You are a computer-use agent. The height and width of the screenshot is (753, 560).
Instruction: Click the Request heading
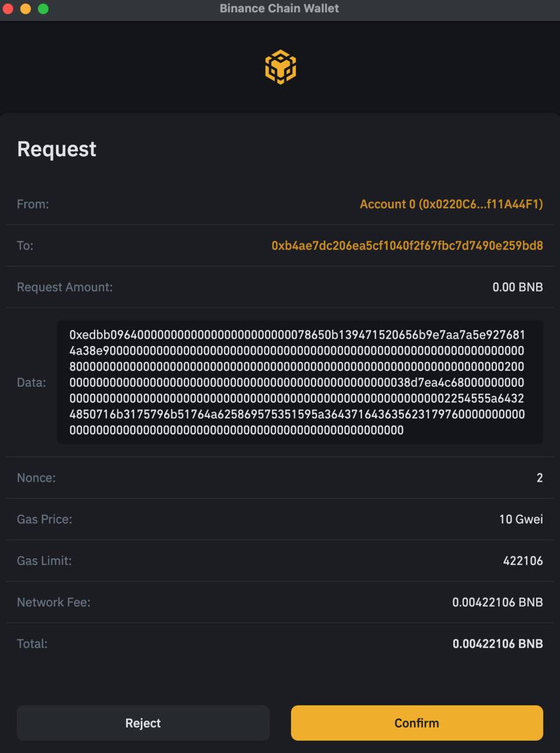57,149
